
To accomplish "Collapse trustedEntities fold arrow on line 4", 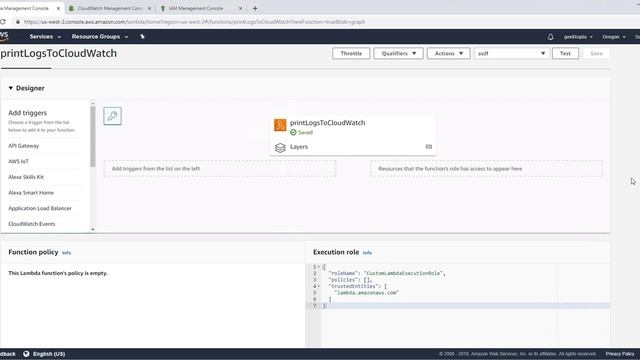I will click(319, 287).
